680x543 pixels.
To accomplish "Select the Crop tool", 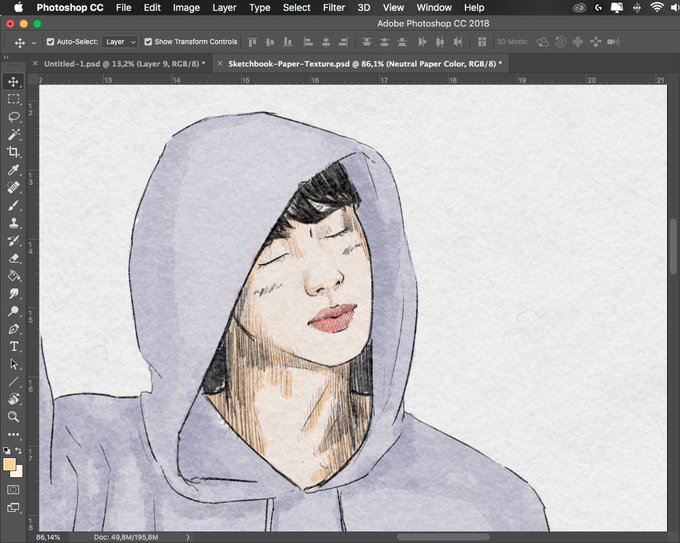I will click(x=13, y=152).
